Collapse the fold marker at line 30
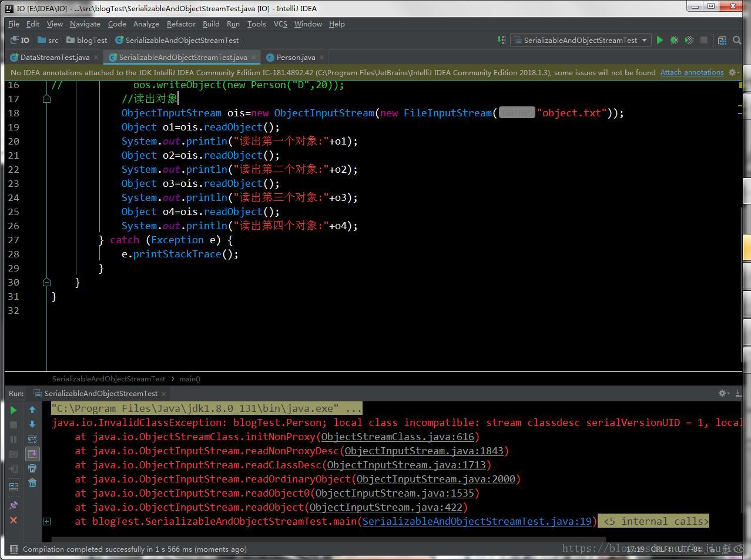 coord(47,282)
